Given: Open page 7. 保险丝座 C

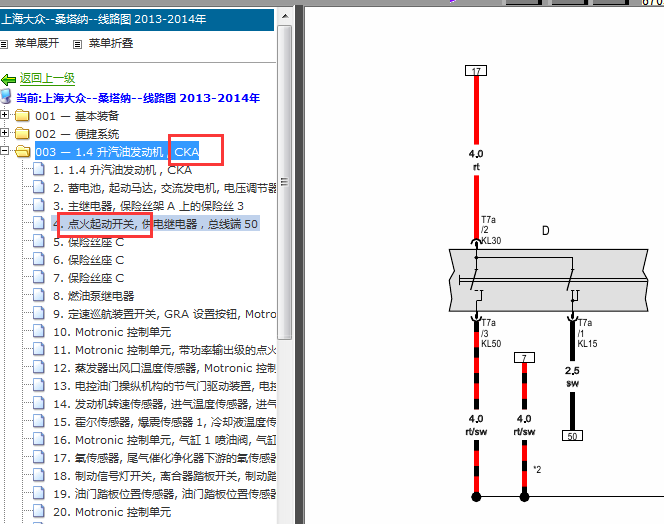Looking at the screenshot, I should click(89, 278).
